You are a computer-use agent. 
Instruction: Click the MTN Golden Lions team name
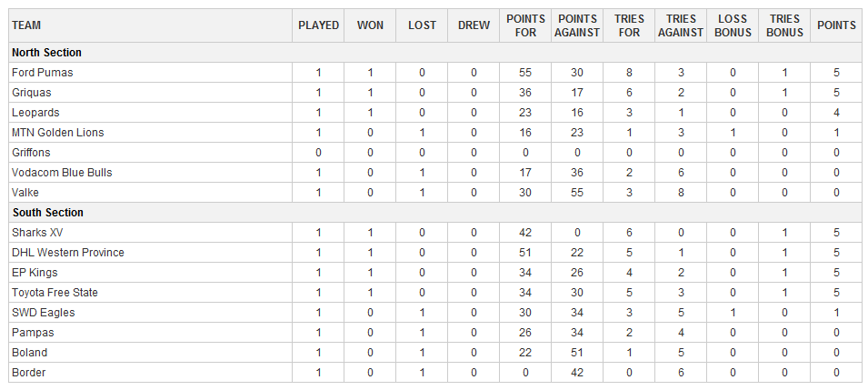point(57,133)
